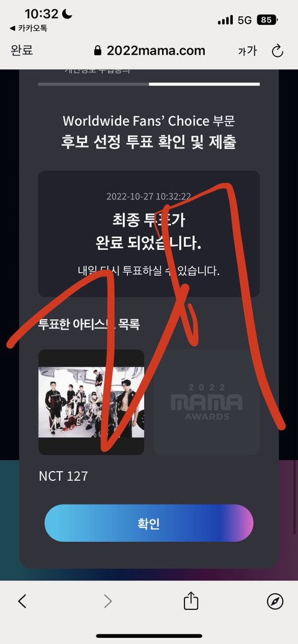298x644 pixels.
Task: Tap the NCT 127 artist name
Action: (63, 476)
